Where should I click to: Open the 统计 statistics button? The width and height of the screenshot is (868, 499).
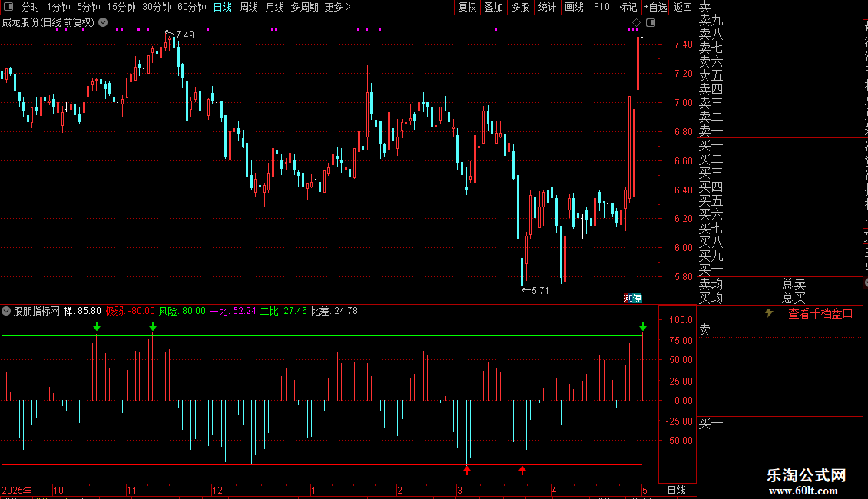pyautogui.click(x=547, y=7)
